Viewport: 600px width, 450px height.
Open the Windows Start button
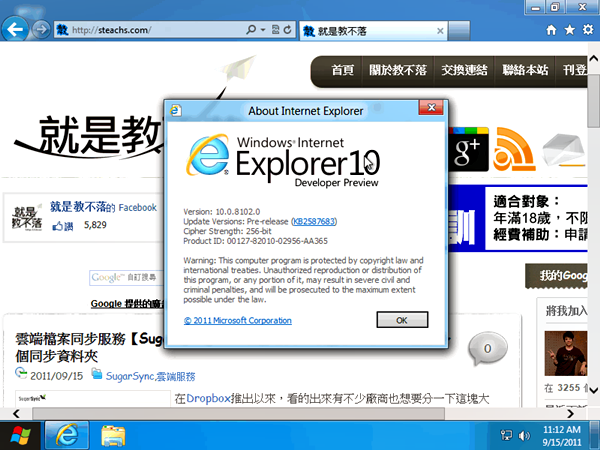pyautogui.click(x=21, y=435)
